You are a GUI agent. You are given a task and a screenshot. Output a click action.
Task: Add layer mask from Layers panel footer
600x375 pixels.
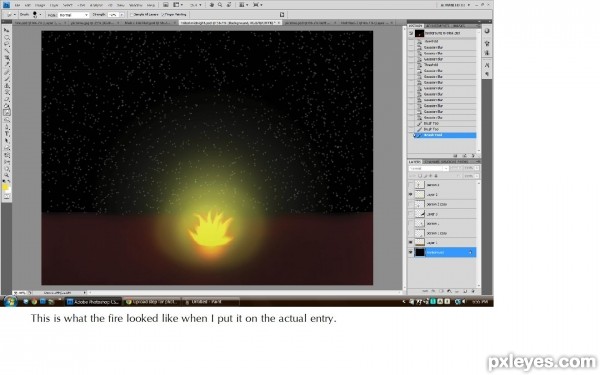[441, 292]
